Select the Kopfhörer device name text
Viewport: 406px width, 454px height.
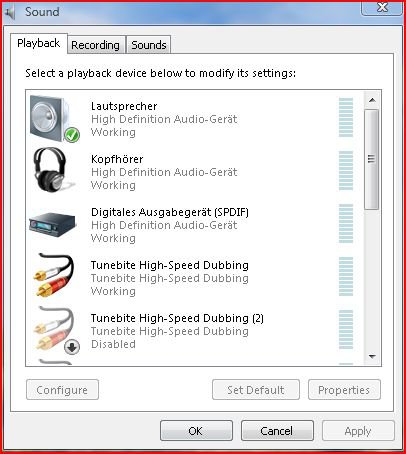117,159
